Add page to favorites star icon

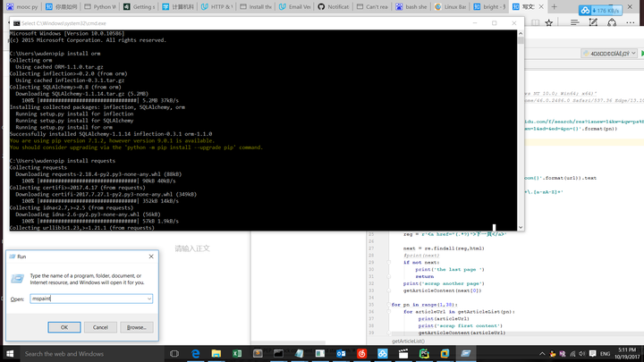[548, 23]
